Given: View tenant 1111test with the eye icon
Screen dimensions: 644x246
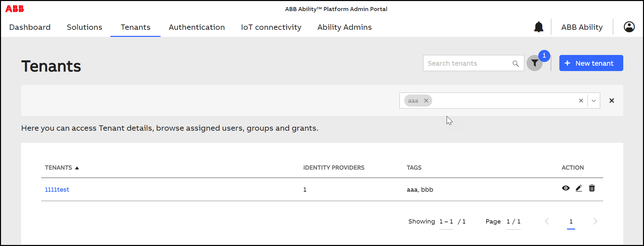Looking at the screenshot, I should pyautogui.click(x=566, y=188).
